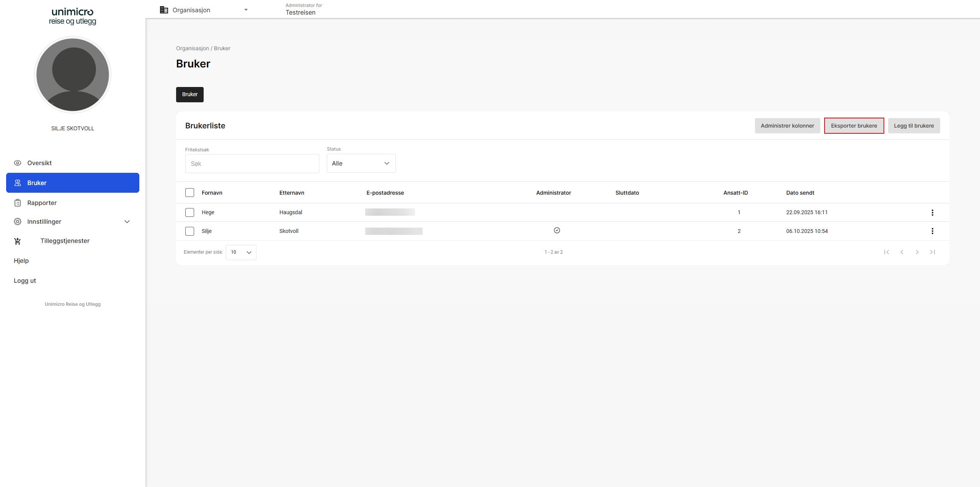The width and height of the screenshot is (980, 487).
Task: Tick the checkbox for Hege Haugsdal
Action: 189,213
